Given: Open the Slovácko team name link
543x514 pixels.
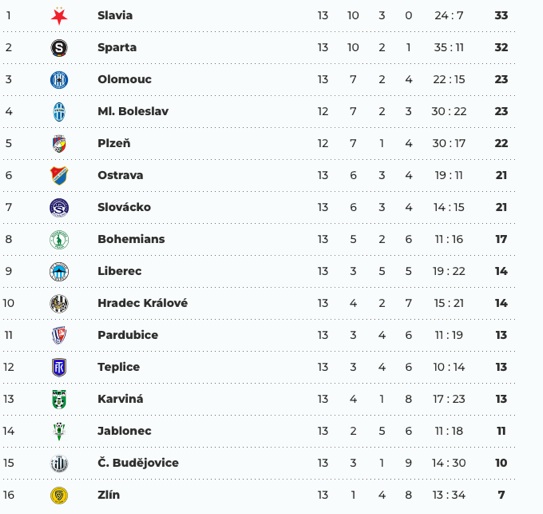Looking at the screenshot, I should coord(124,207).
